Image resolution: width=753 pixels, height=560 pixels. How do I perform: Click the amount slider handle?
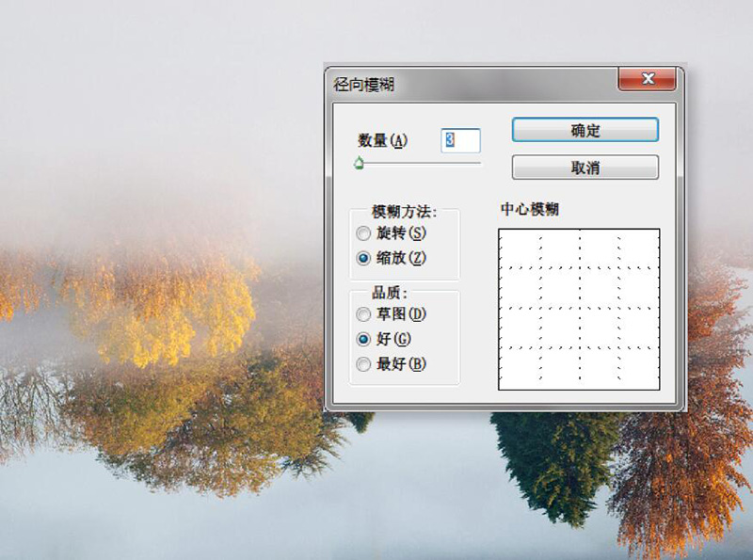tap(360, 163)
